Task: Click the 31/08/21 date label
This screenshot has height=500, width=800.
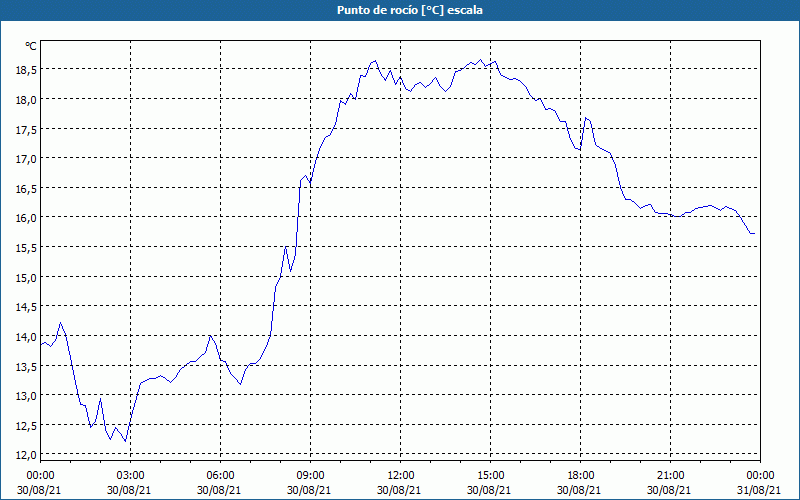Action: click(759, 490)
